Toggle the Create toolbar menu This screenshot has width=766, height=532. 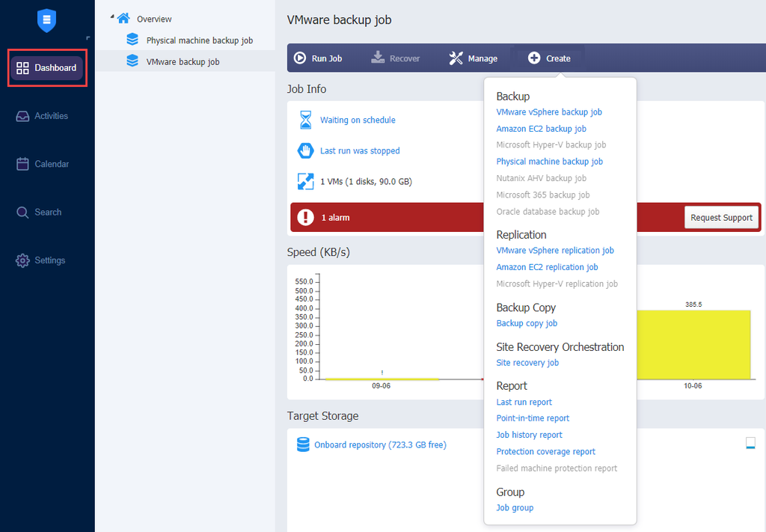point(548,58)
